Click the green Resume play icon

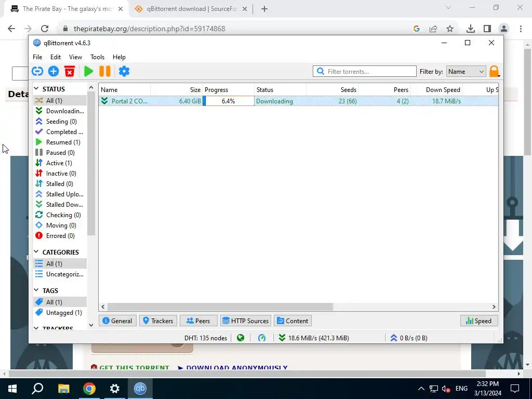88,71
